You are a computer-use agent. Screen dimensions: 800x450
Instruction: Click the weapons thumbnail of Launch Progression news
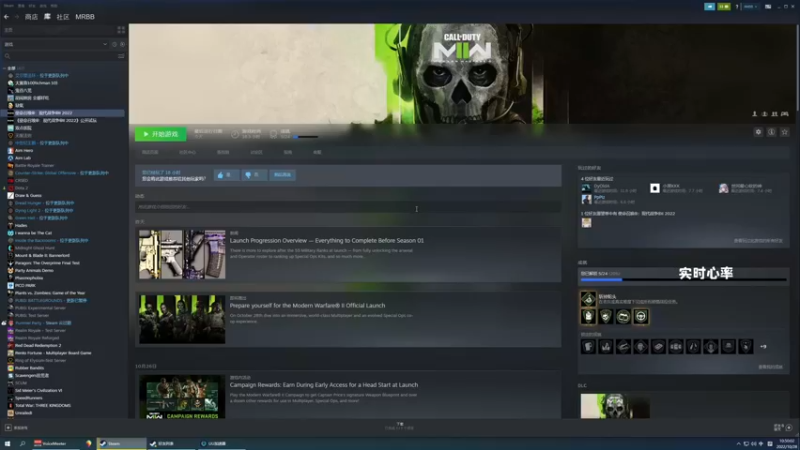(x=182, y=254)
